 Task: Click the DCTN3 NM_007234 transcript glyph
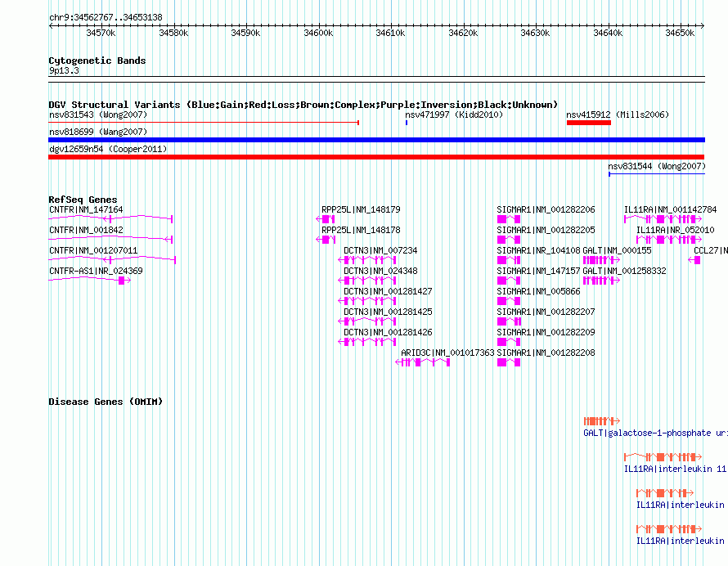click(x=367, y=260)
